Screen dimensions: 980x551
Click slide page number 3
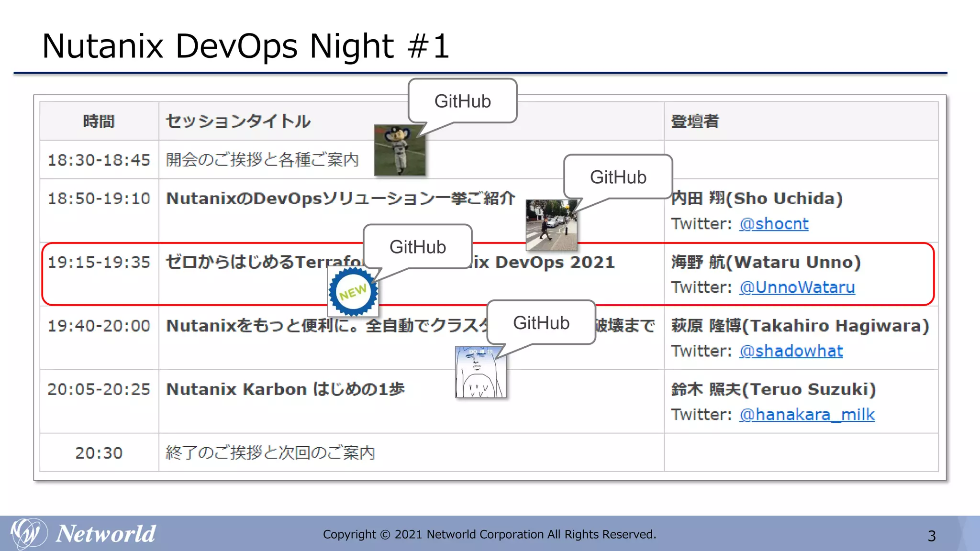[931, 536]
